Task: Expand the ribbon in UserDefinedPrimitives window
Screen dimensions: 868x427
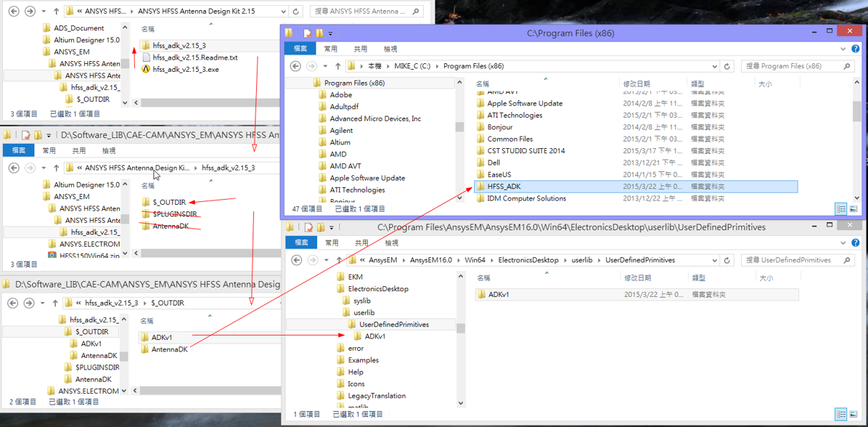Action: [845, 243]
